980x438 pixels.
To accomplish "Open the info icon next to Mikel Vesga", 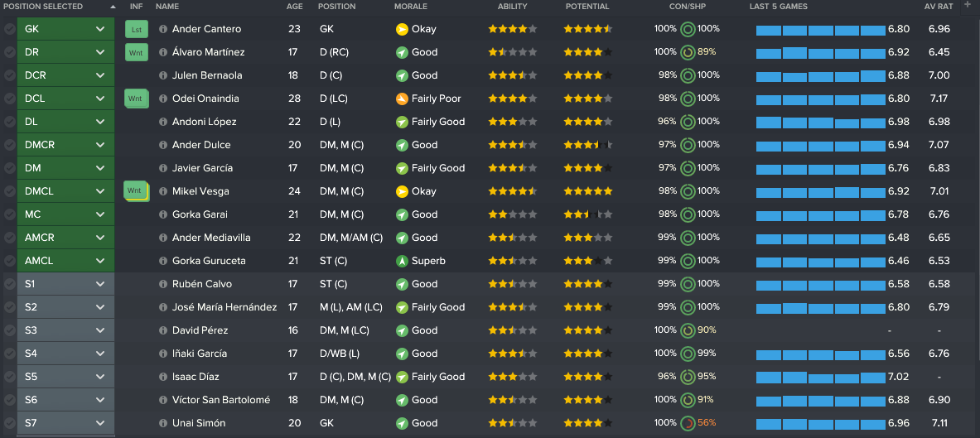I will click(x=163, y=191).
